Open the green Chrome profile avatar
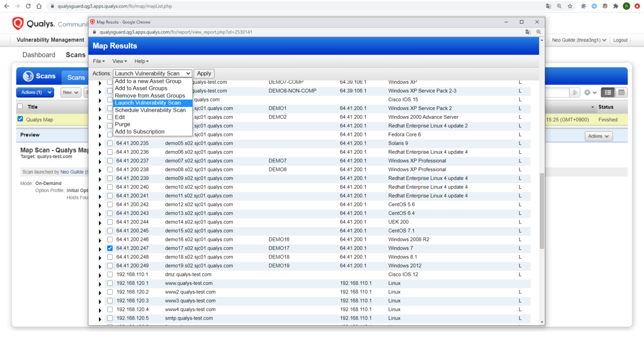 click(x=626, y=6)
